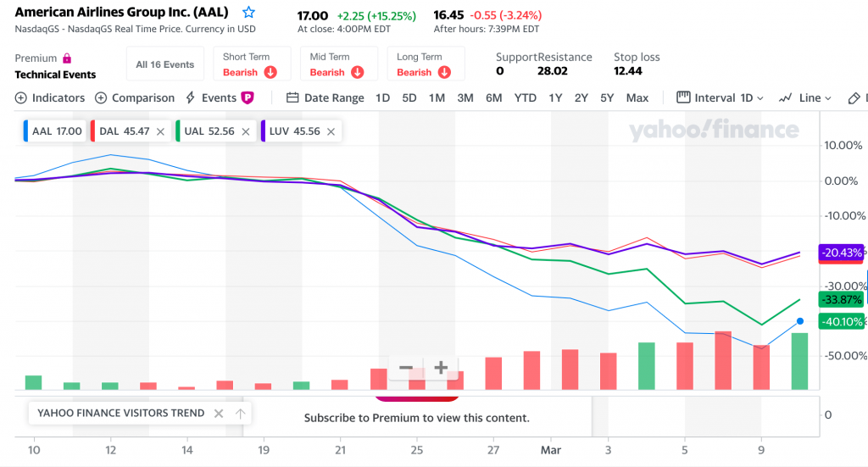Zoom out with the minus button
The width and height of the screenshot is (868, 467).
pyautogui.click(x=406, y=368)
